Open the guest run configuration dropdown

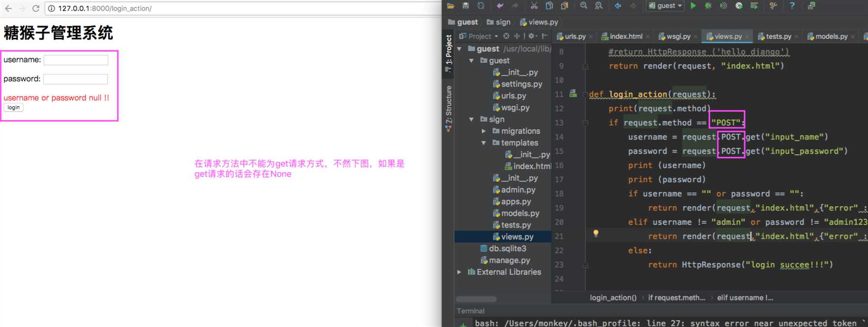[x=666, y=6]
